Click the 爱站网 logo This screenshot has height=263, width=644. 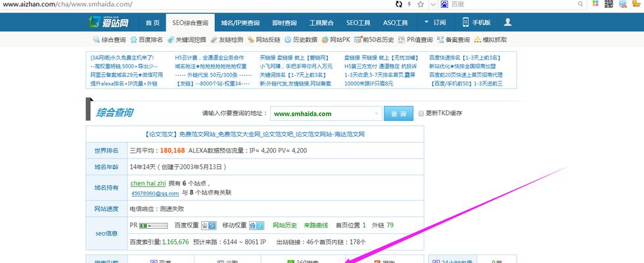[x=109, y=22]
